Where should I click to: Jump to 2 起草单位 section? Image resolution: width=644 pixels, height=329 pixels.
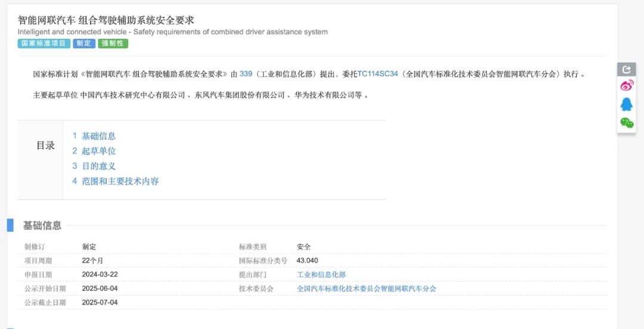click(x=94, y=151)
